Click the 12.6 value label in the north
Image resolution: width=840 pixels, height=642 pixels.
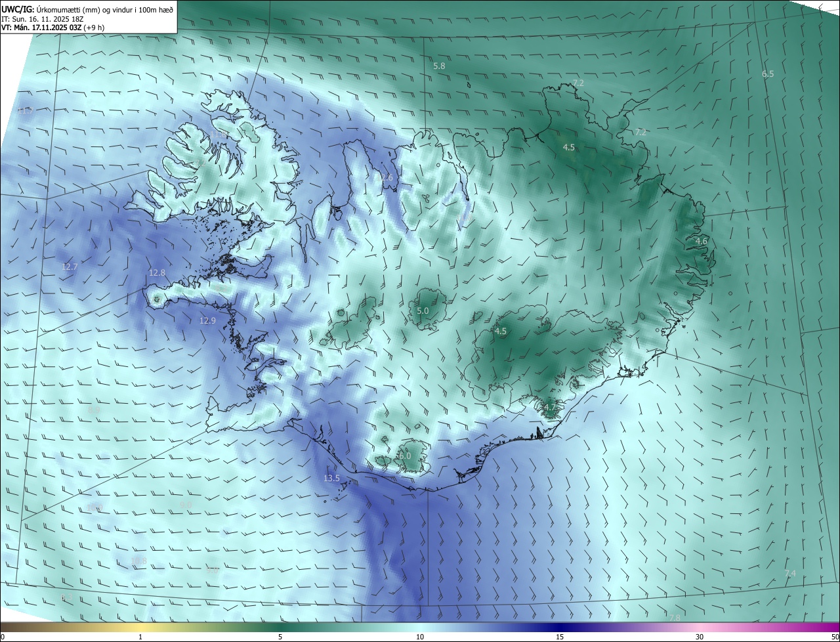pos(385,178)
